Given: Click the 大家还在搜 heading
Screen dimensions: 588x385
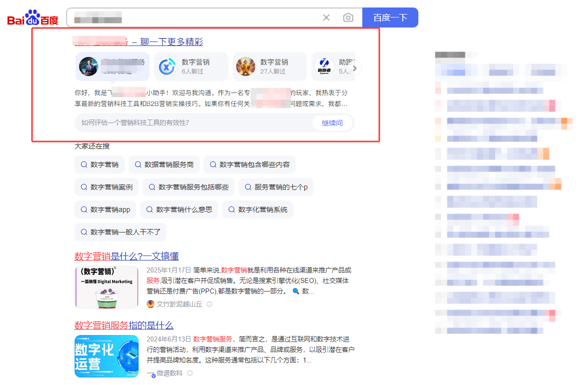Looking at the screenshot, I should point(92,146).
